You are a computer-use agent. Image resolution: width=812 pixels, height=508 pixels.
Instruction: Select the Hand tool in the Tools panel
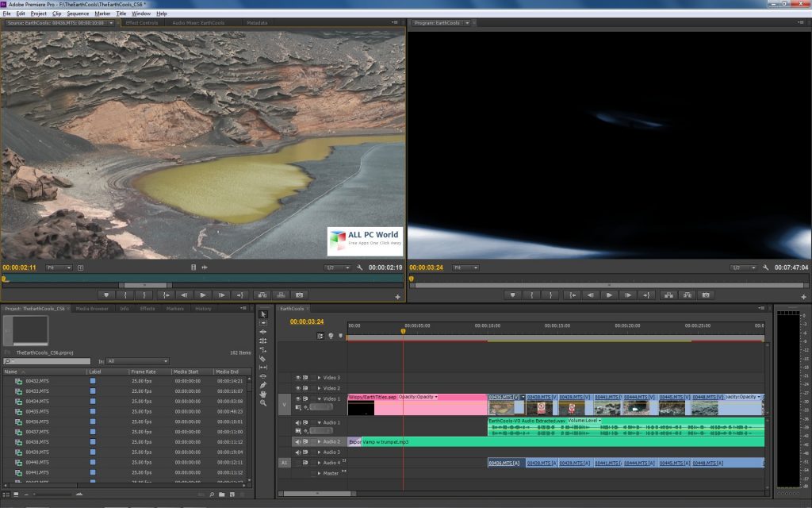[263, 394]
